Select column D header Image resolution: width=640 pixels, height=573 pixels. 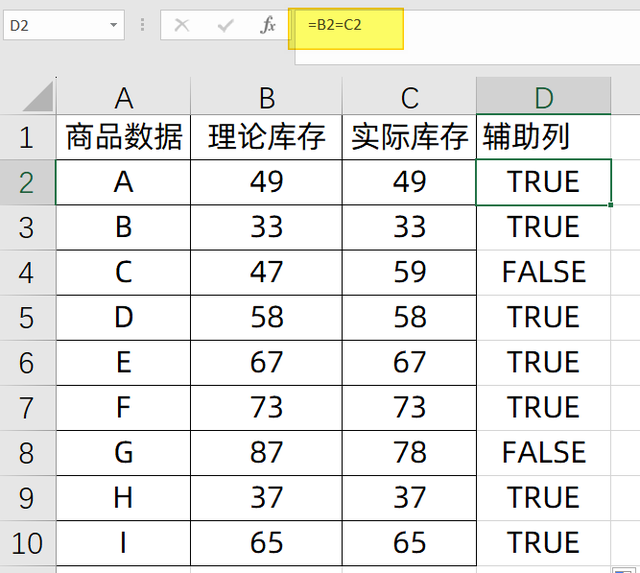coord(544,96)
